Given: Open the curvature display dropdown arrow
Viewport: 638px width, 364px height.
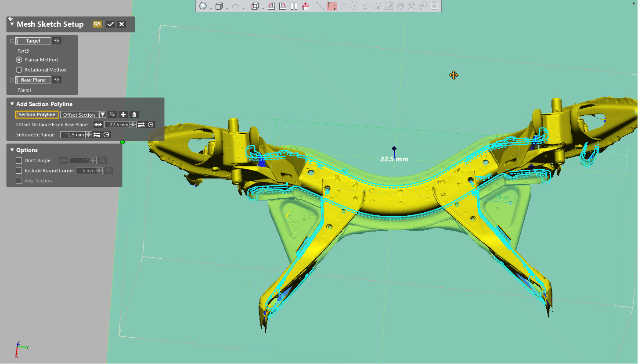Looking at the screenshot, I should point(243,8).
